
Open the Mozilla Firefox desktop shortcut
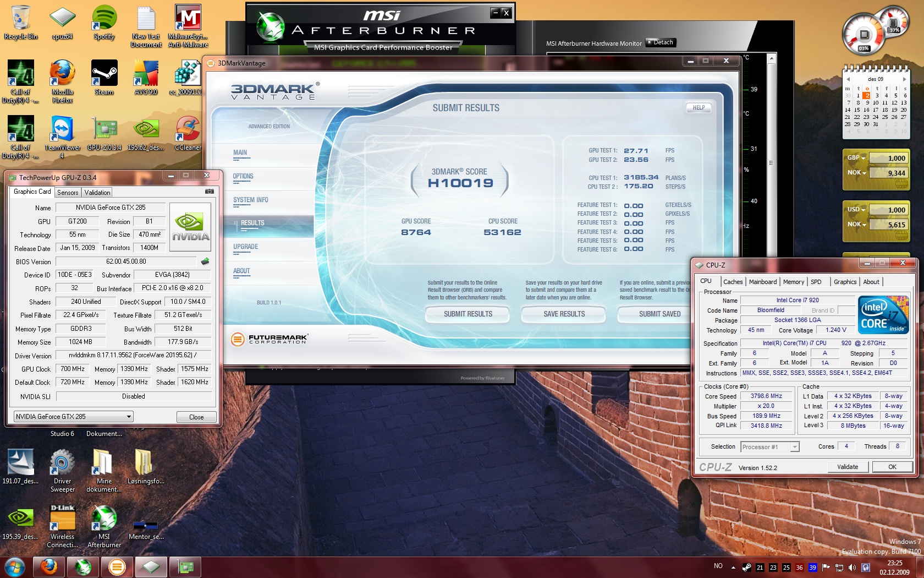point(62,81)
